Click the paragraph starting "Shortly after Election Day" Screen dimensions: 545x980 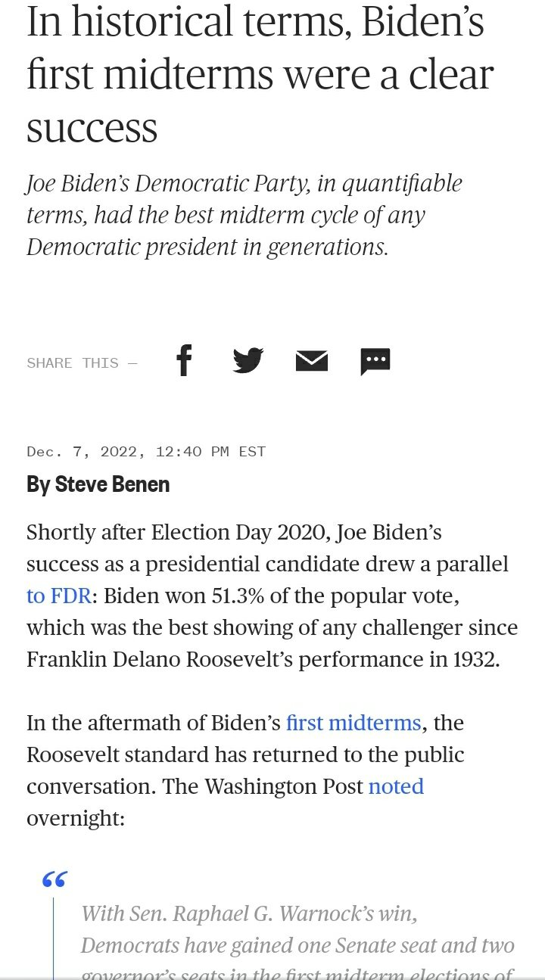click(272, 596)
